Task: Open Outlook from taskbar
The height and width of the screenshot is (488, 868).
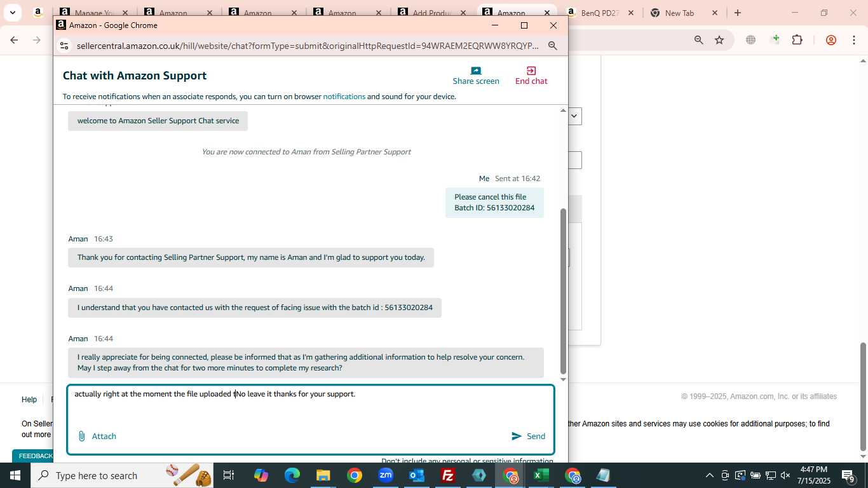Action: [417, 475]
